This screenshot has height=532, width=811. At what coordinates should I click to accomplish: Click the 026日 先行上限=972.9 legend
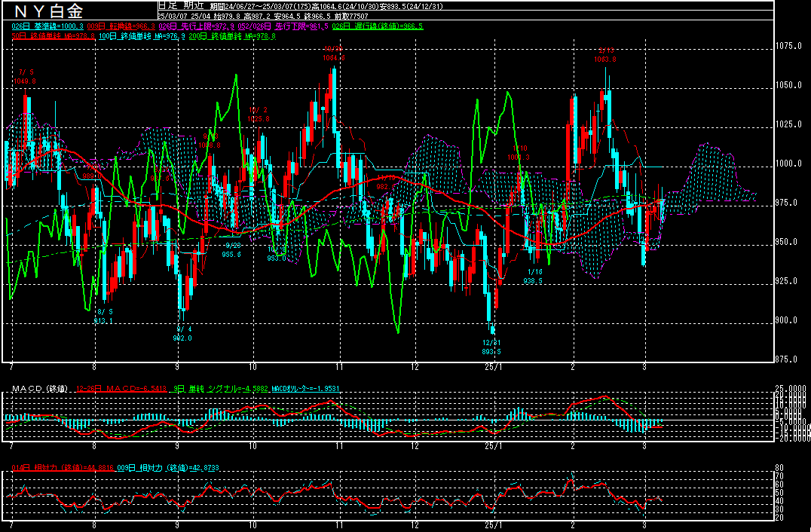(x=197, y=26)
